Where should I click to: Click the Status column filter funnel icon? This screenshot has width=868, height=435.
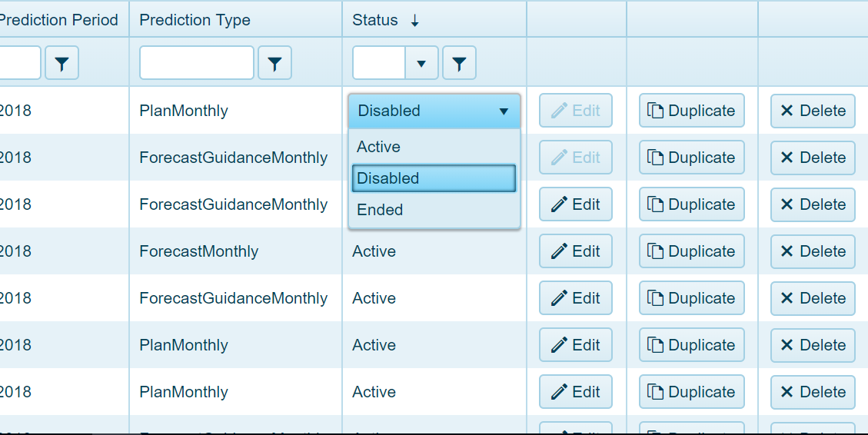pyautogui.click(x=459, y=64)
